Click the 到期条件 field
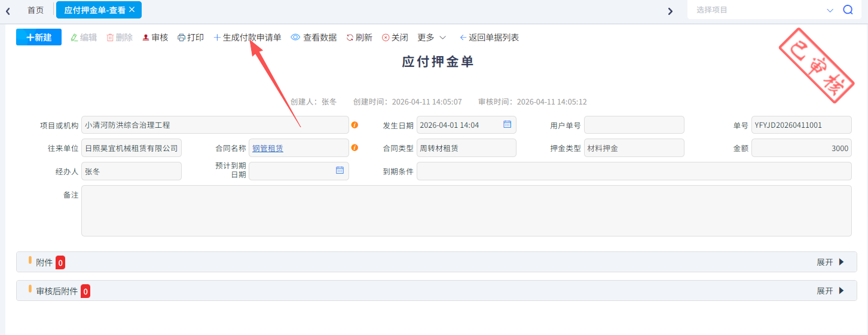Screen dimensions: 868x335 [634, 171]
